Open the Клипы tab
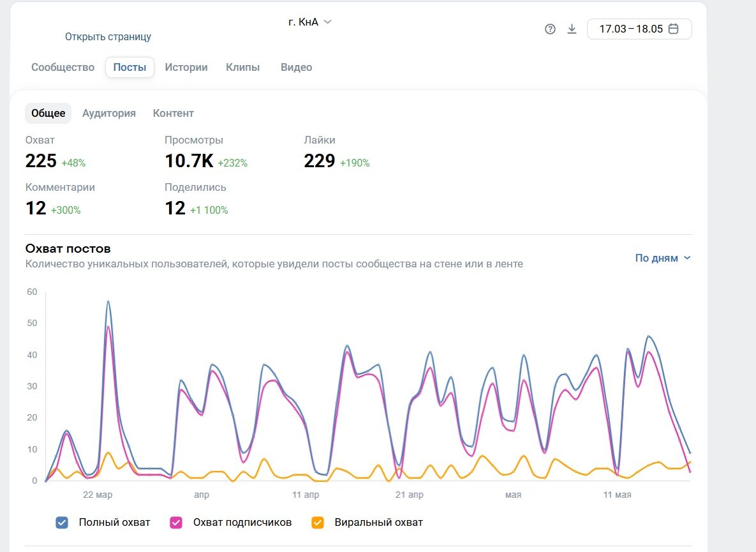The image size is (756, 552). coord(243,68)
